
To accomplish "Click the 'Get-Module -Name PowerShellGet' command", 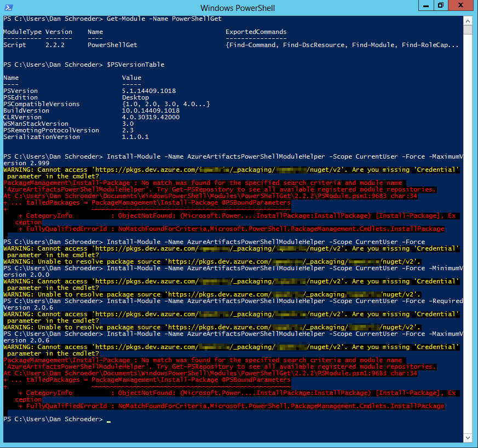I will (164, 19).
